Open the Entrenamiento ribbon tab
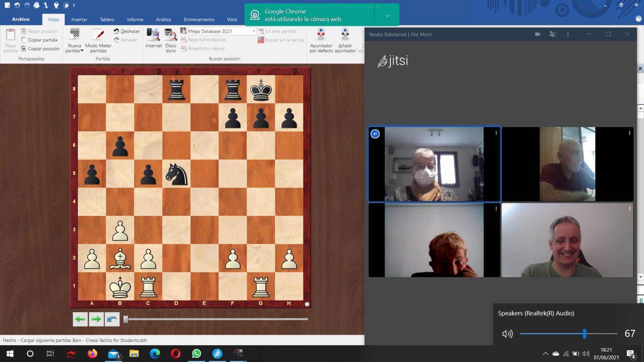Image resolution: width=644 pixels, height=362 pixels. coord(199,20)
